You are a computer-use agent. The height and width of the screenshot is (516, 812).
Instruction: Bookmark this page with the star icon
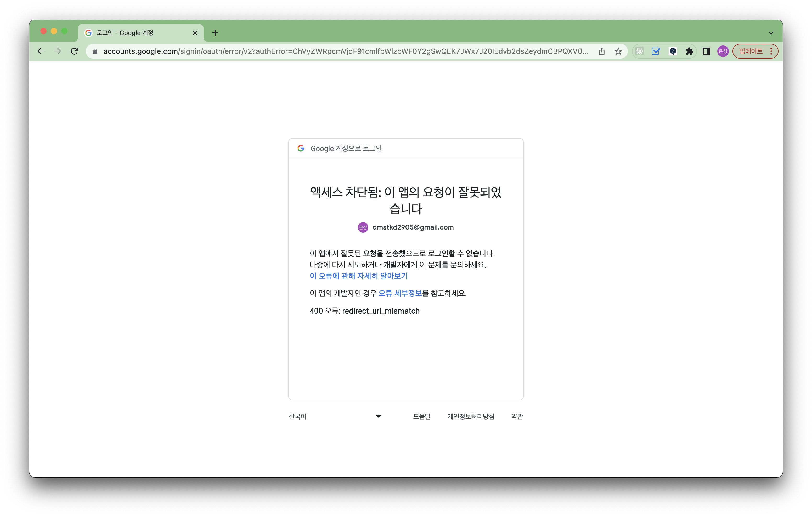pyautogui.click(x=618, y=51)
